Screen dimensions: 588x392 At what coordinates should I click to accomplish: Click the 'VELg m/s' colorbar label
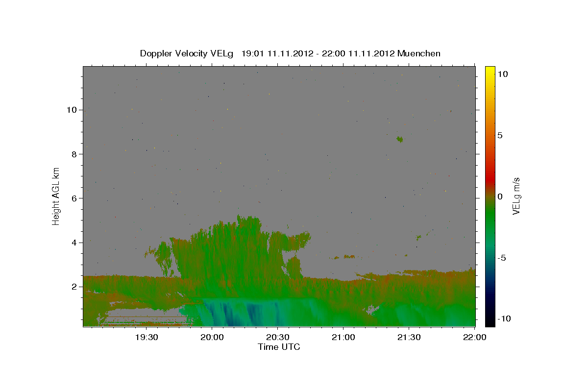point(516,196)
